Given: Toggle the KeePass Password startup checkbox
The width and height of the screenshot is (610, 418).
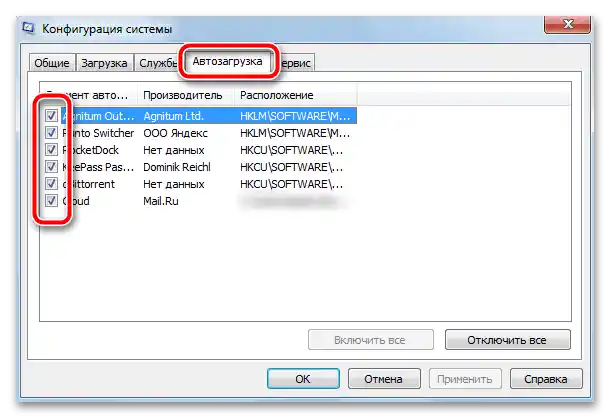Looking at the screenshot, I should pyautogui.click(x=51, y=167).
